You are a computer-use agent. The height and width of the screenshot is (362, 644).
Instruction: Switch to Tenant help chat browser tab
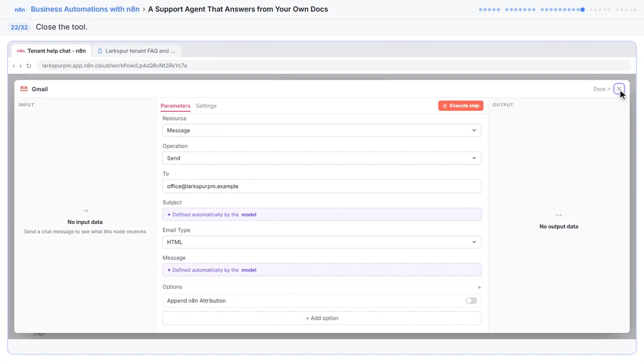point(51,51)
